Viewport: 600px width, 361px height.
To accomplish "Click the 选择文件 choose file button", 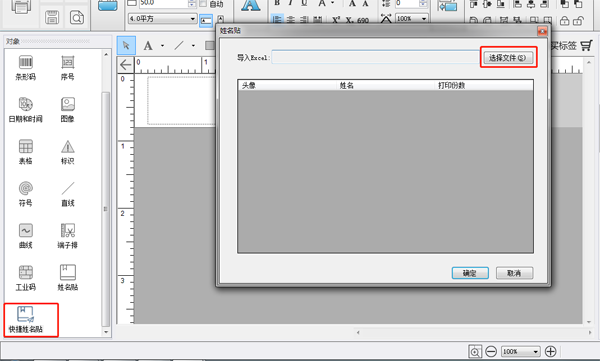I will coord(508,58).
